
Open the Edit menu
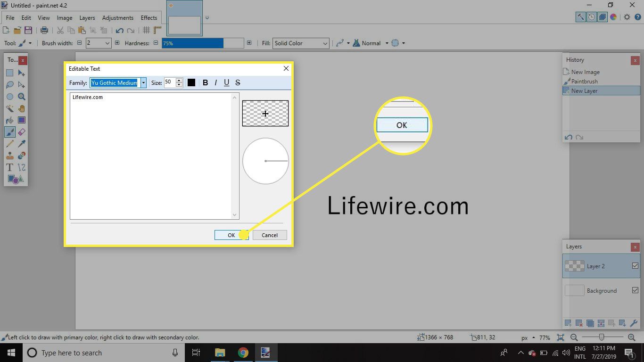[x=26, y=18]
